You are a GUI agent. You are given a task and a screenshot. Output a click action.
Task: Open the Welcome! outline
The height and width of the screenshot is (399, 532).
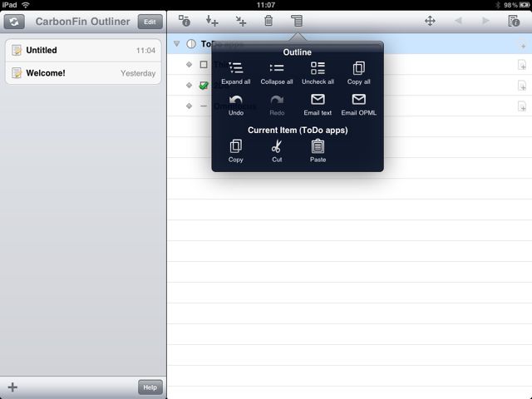point(83,73)
